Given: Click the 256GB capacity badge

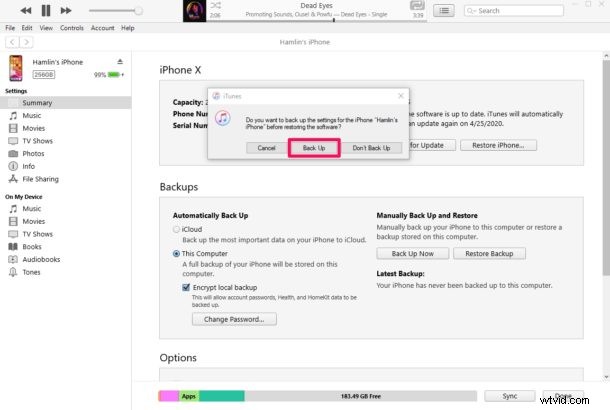Looking at the screenshot, I should pyautogui.click(x=44, y=75).
